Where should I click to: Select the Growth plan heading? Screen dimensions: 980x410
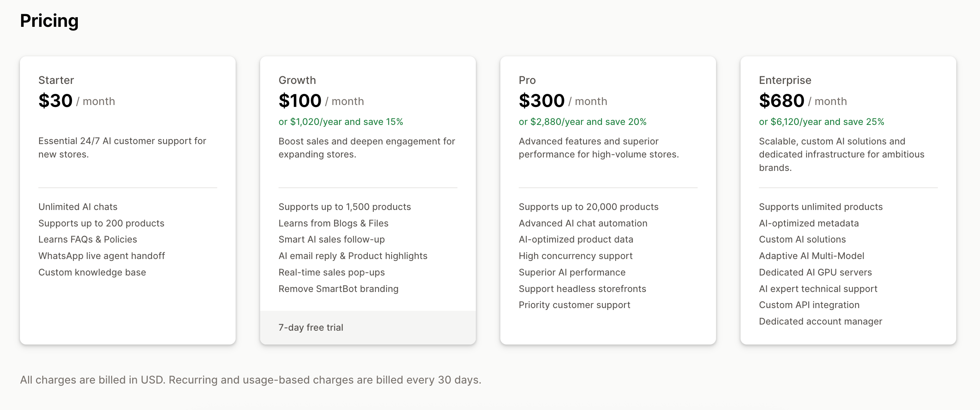coord(297,80)
